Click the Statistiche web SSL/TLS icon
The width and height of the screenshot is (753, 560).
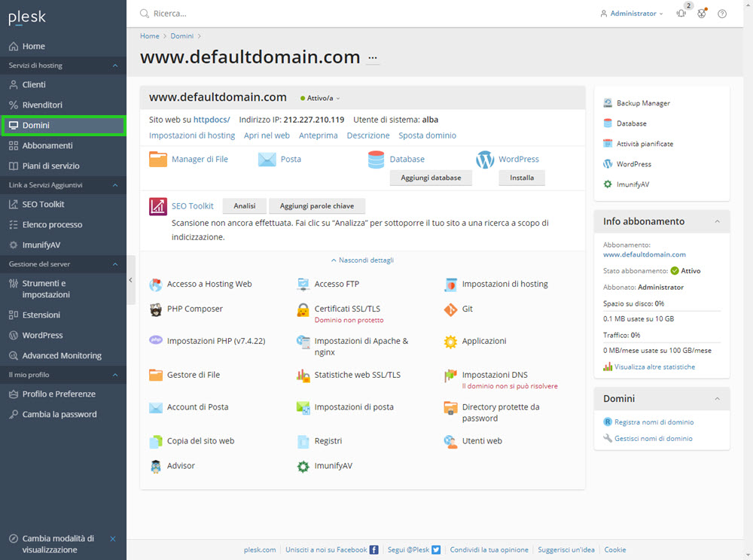pos(303,376)
